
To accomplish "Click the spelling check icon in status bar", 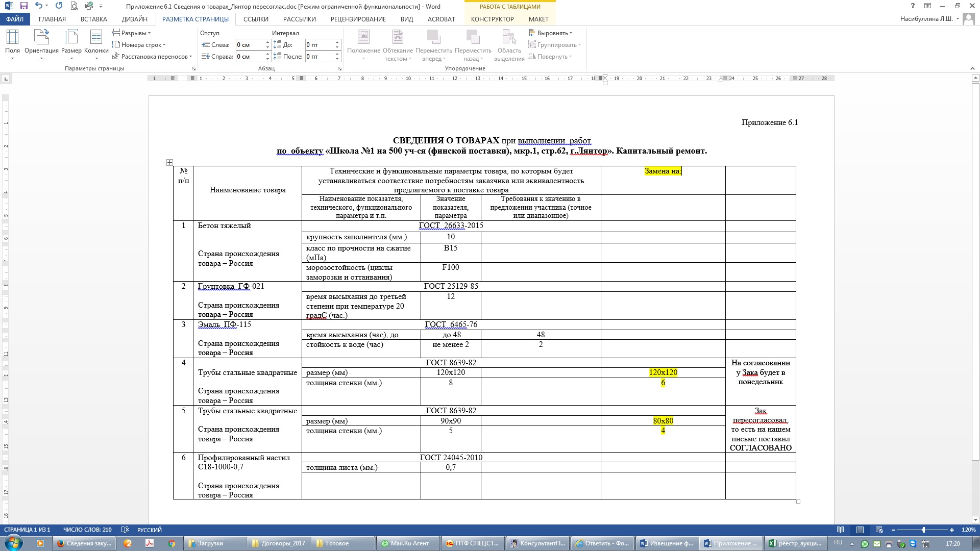I will [126, 530].
